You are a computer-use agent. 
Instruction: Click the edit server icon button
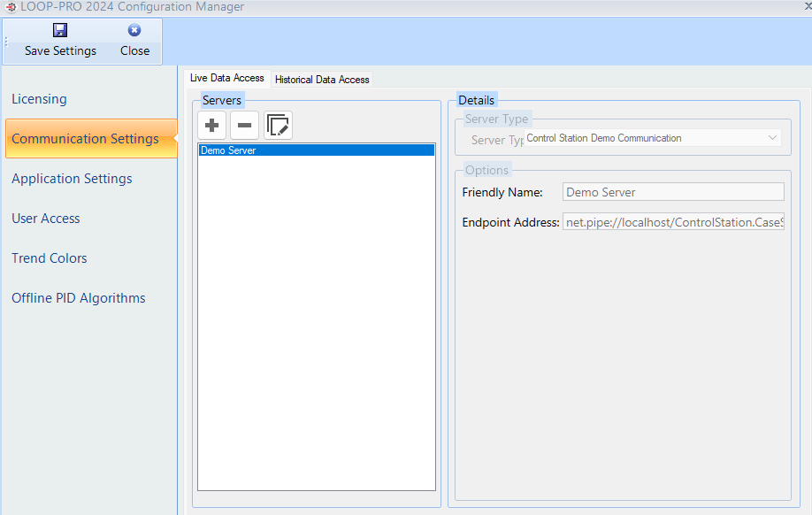[x=278, y=126]
